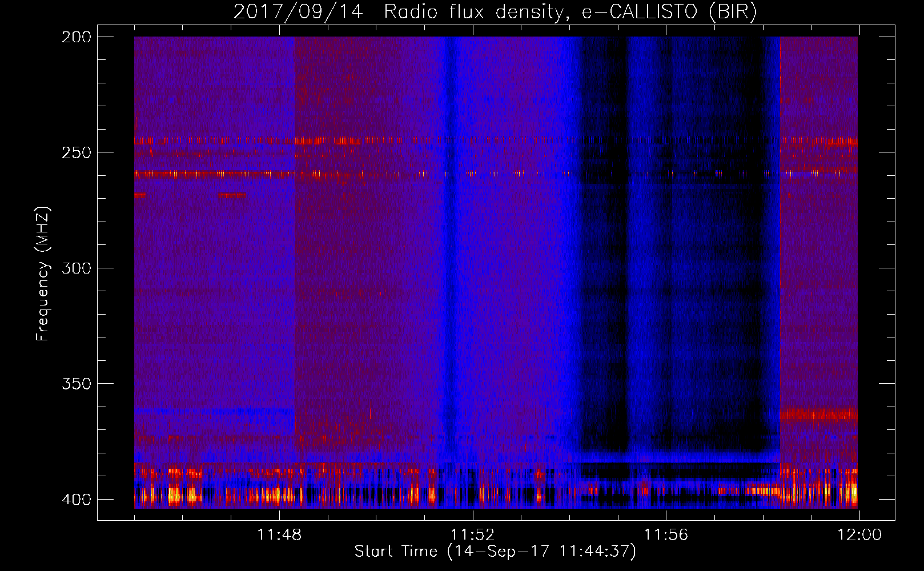Click the 'Start Time (14-Sep-17 11:44:37)' axis label
924x571 pixels.
coord(495,552)
